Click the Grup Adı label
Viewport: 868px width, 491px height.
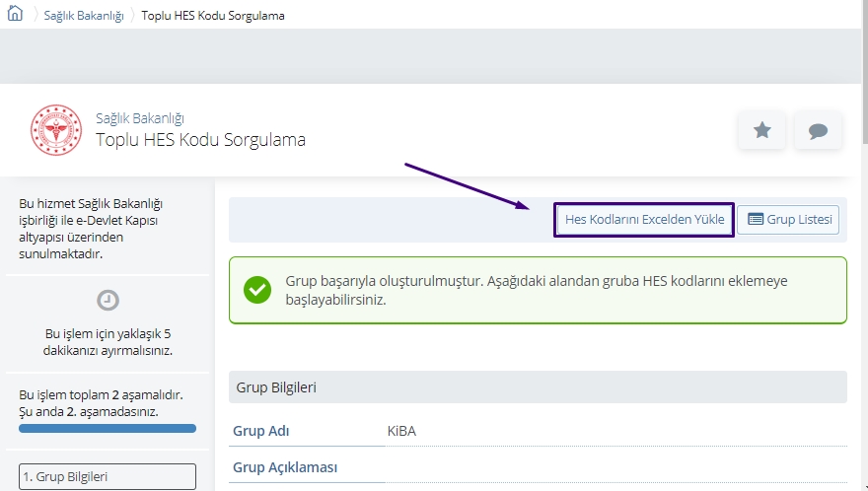260,431
